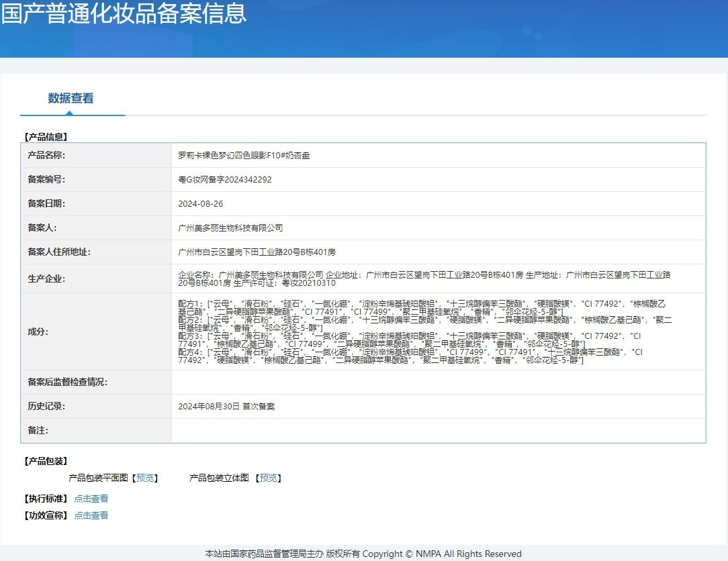Click the 产品名称 row label
Image resolution: width=728 pixels, height=561 pixels.
pyautogui.click(x=46, y=155)
